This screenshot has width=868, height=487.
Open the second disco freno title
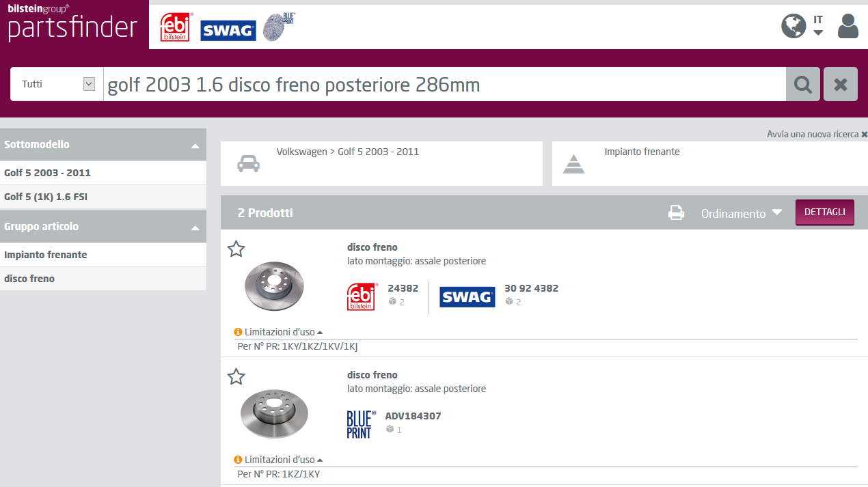coord(372,375)
